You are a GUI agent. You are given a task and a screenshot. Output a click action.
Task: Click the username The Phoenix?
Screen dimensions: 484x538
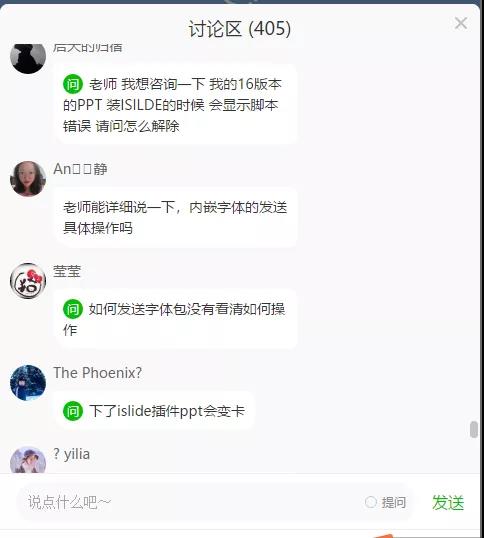[97, 373]
